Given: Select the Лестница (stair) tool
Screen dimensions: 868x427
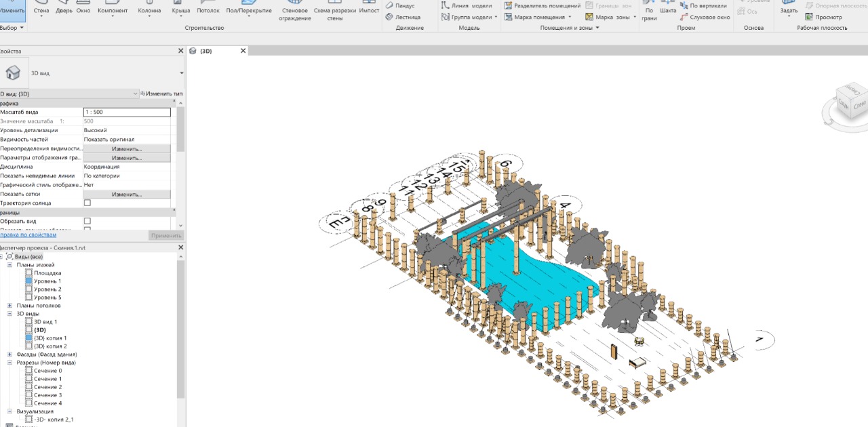Looking at the screenshot, I should (x=407, y=17).
